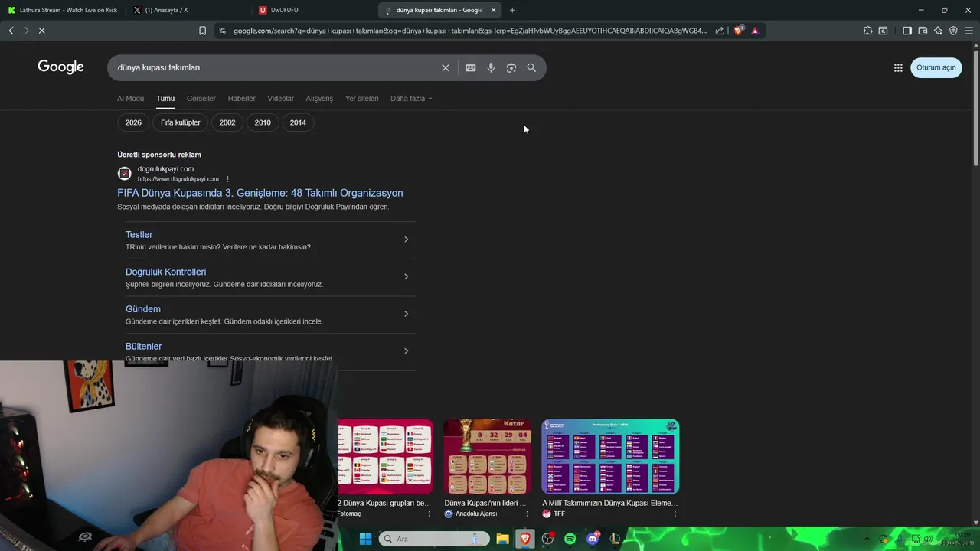The height and width of the screenshot is (551, 980).
Task: Open the Testler sitelink
Action: click(x=139, y=235)
